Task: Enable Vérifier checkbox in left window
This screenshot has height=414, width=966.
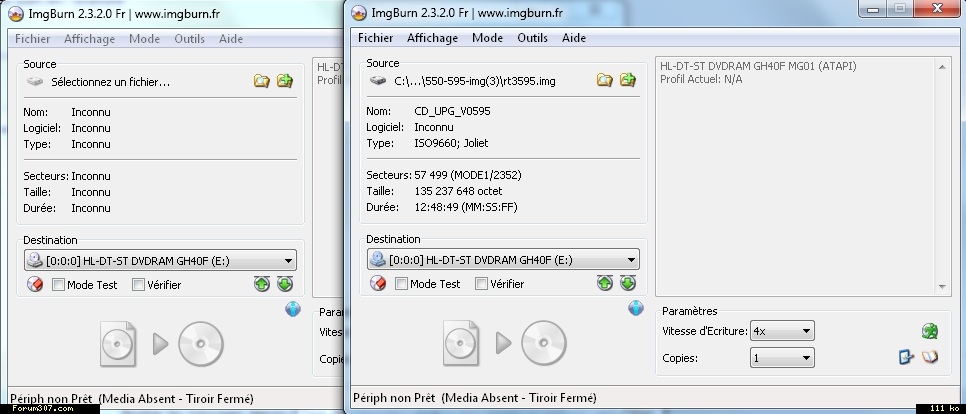Action: pyautogui.click(x=139, y=285)
